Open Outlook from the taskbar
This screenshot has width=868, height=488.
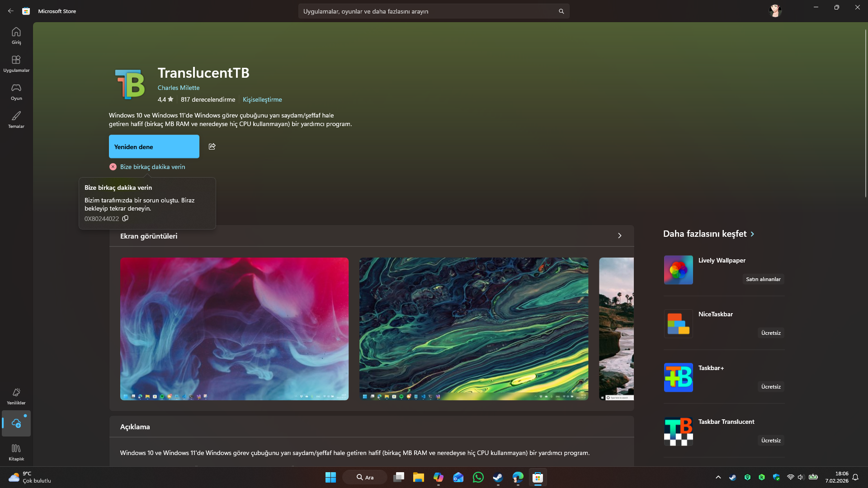click(458, 477)
